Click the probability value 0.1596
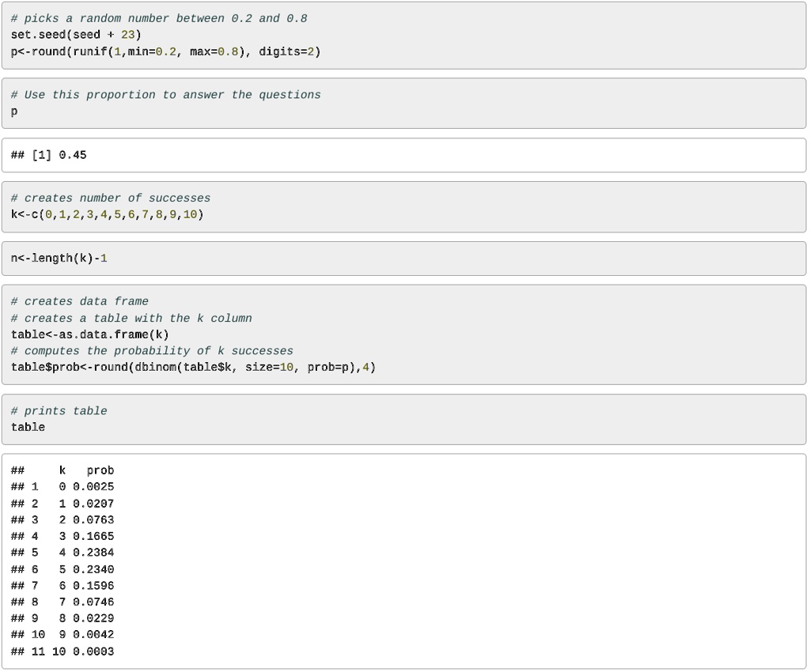810x672 pixels. pyautogui.click(x=93, y=586)
